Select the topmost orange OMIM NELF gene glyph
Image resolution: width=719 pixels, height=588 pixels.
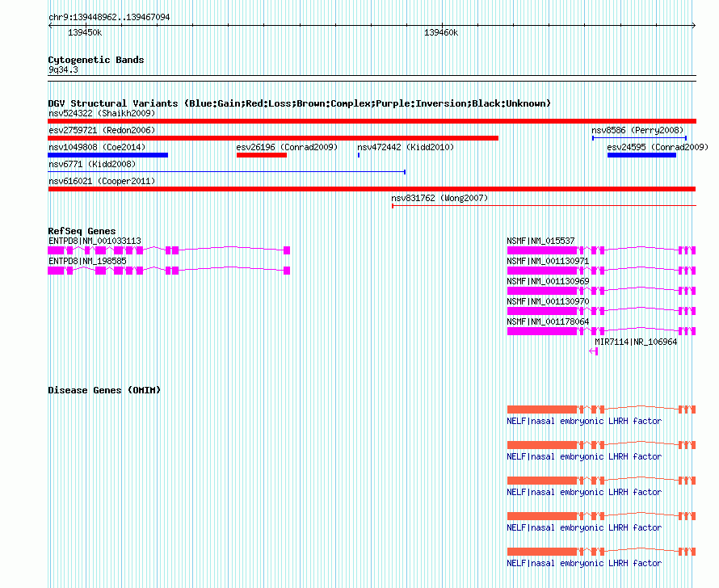coord(602,409)
